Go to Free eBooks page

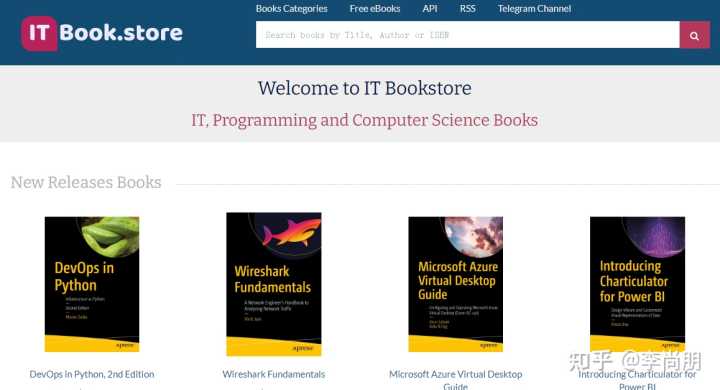[x=375, y=9]
